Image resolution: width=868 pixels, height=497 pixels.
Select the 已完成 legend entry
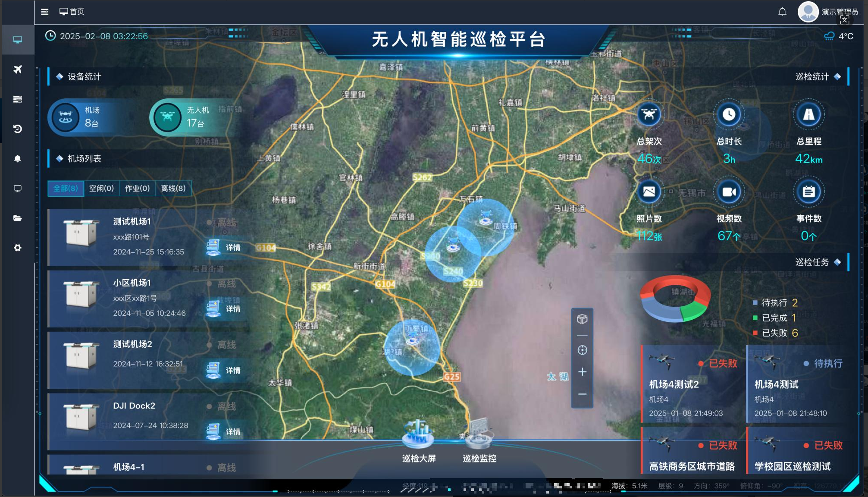point(774,318)
